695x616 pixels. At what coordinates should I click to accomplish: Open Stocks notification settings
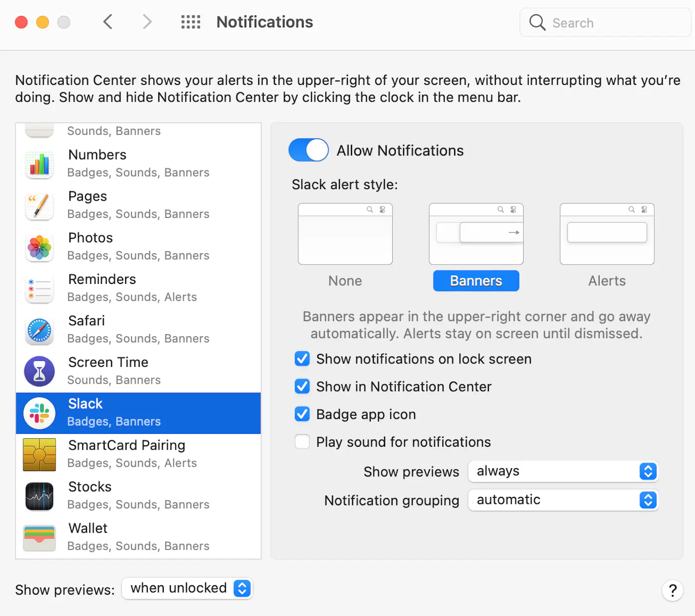tap(138, 495)
